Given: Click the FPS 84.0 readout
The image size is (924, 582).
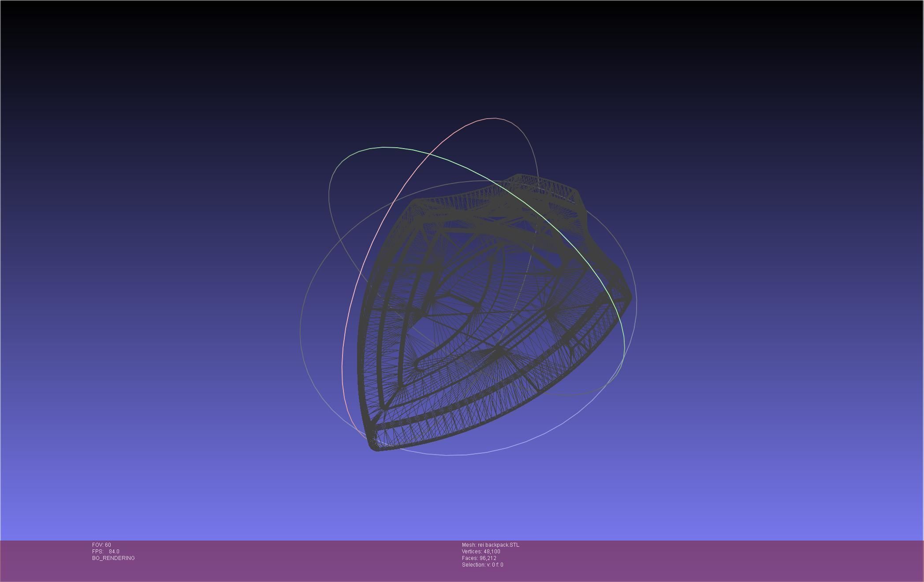Looking at the screenshot, I should pos(106,552).
